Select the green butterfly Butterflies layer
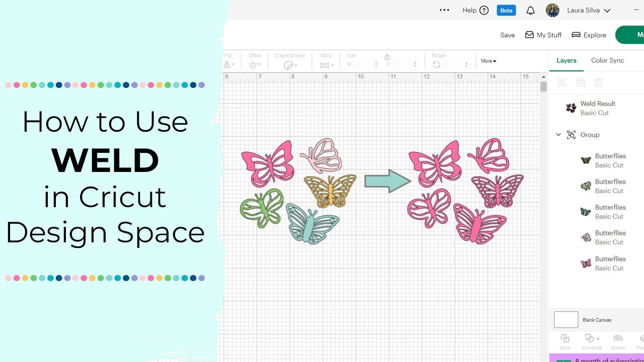Screen dimensions: 644x362 tap(603, 186)
